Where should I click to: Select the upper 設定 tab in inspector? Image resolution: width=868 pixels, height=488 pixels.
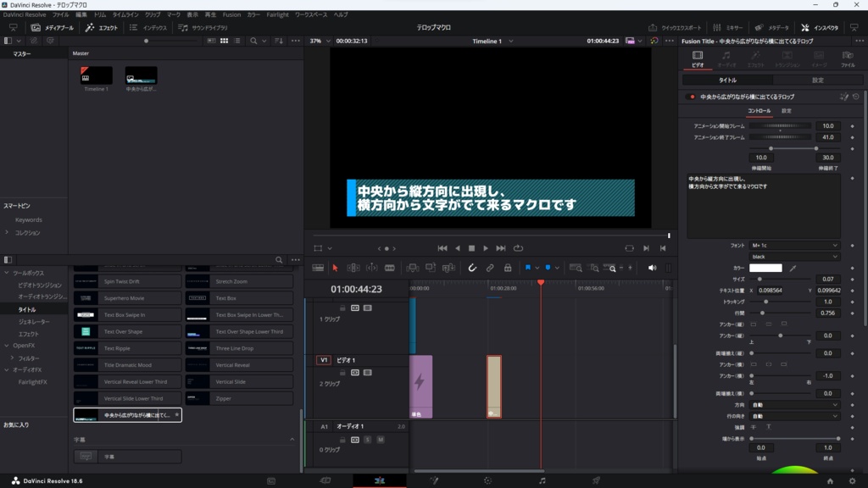tap(818, 80)
